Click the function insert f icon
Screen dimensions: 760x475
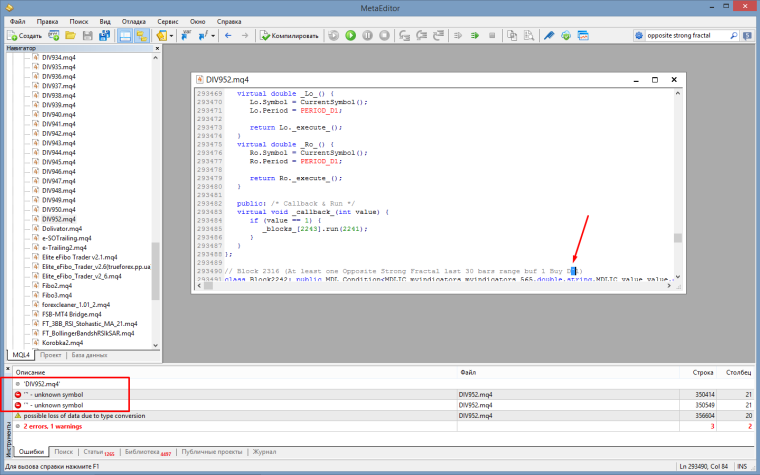pyautogui.click(x=203, y=35)
